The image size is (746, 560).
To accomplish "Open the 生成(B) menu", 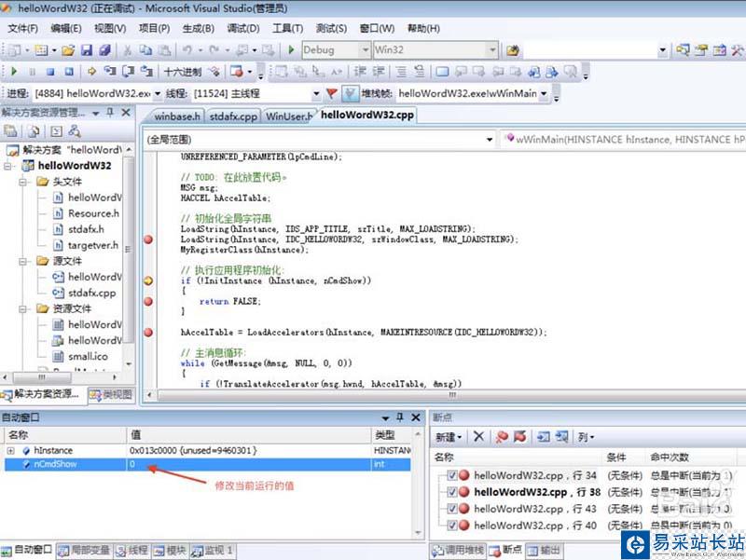I will (x=198, y=29).
